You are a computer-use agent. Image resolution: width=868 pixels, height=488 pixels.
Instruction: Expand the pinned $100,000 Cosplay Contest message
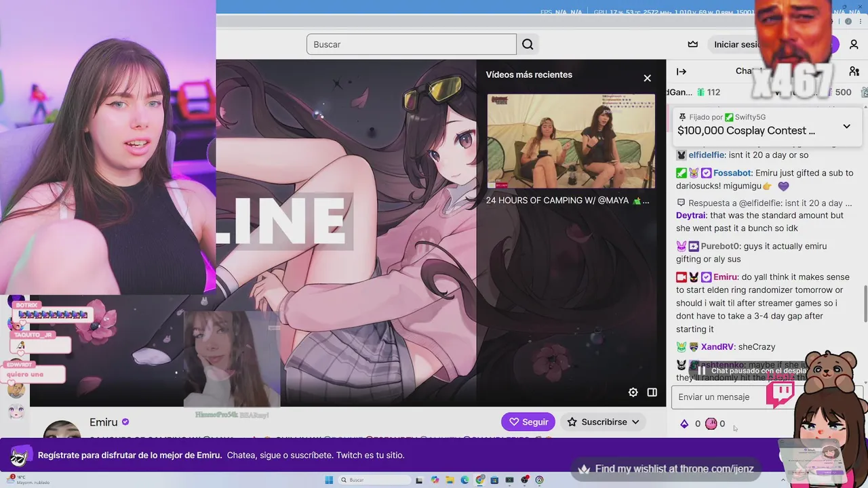pos(846,126)
